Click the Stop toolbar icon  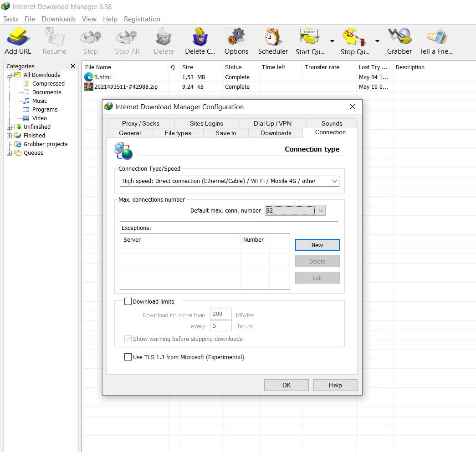pos(91,37)
